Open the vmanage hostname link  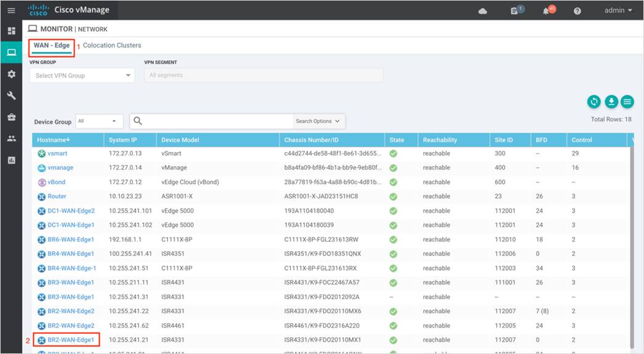(x=60, y=167)
